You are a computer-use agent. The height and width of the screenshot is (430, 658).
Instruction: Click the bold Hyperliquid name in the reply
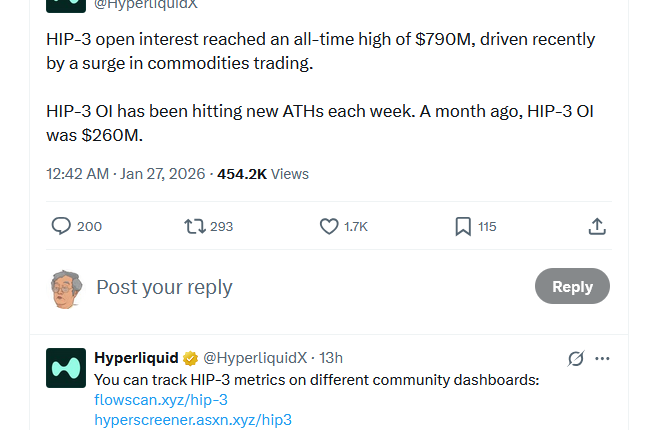point(136,358)
